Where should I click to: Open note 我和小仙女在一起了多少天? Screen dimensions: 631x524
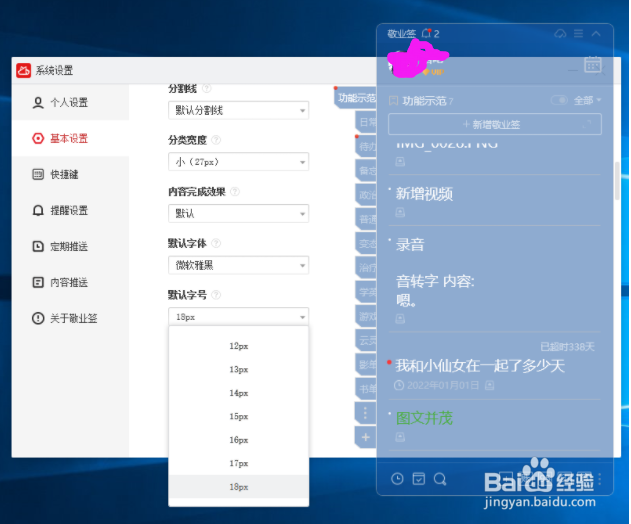(480, 366)
